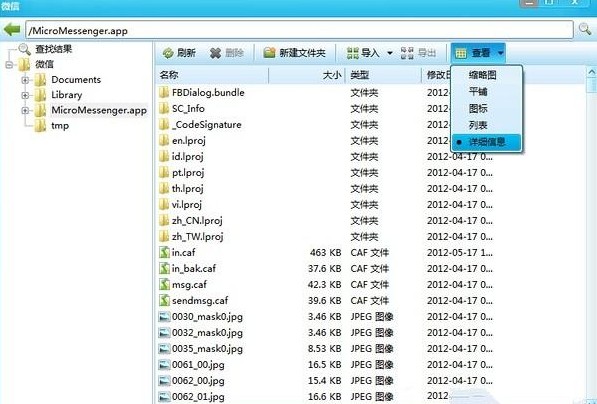Choose Icons (图标) view option

[x=478, y=109]
